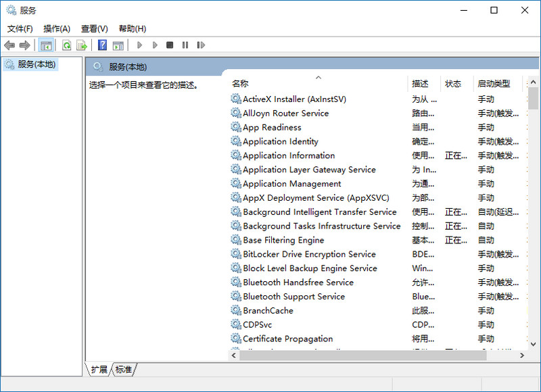The image size is (541, 392).
Task: Click the Forward navigation arrow icon
Action: (24, 45)
